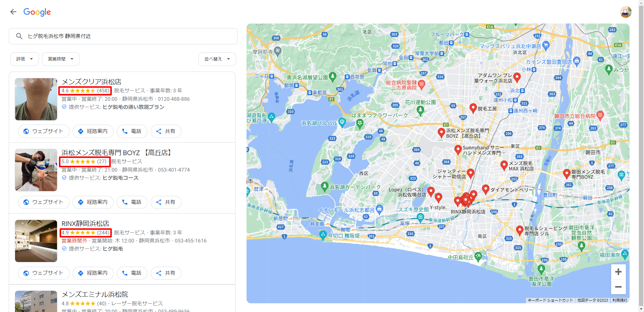Click 磐田市立総合病院 hospital marker

tap(600, 116)
